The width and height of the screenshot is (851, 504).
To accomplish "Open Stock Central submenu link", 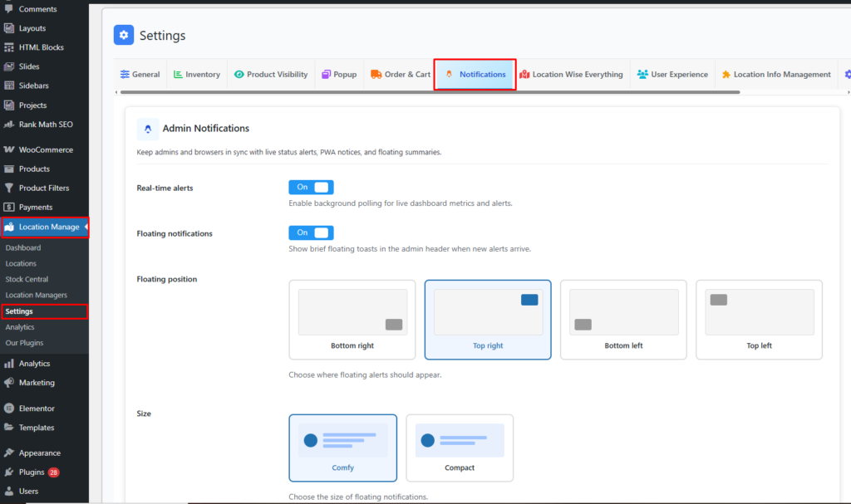I will coord(27,280).
